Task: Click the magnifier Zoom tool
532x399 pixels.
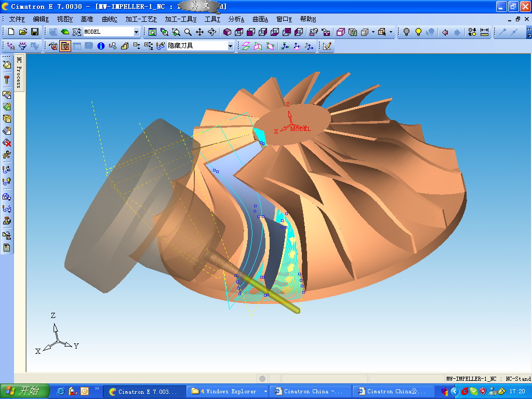Action: point(188,32)
